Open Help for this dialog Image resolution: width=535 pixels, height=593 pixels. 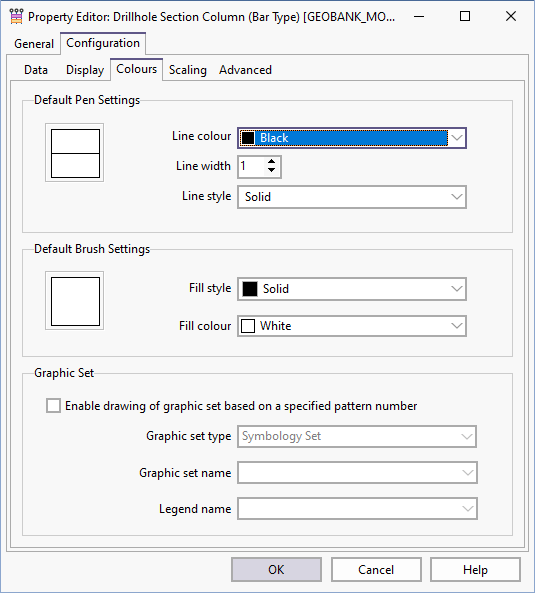pos(475,570)
